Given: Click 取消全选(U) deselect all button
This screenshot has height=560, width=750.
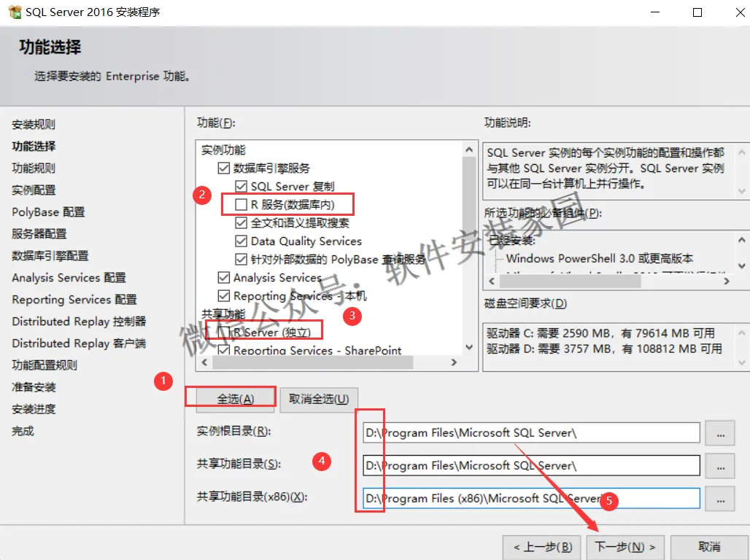Looking at the screenshot, I should coord(319,399).
